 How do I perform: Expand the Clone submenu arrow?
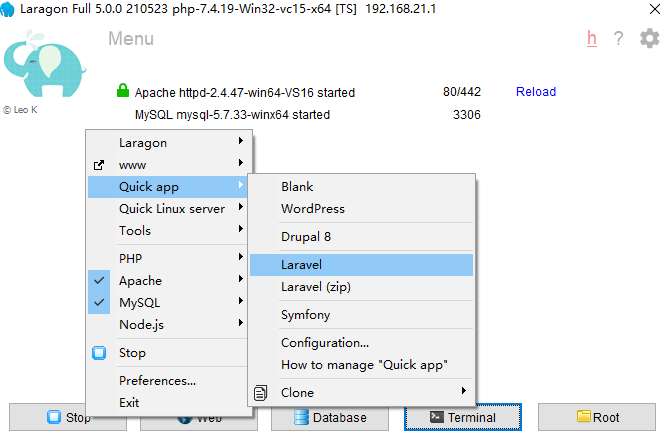[x=464, y=391]
